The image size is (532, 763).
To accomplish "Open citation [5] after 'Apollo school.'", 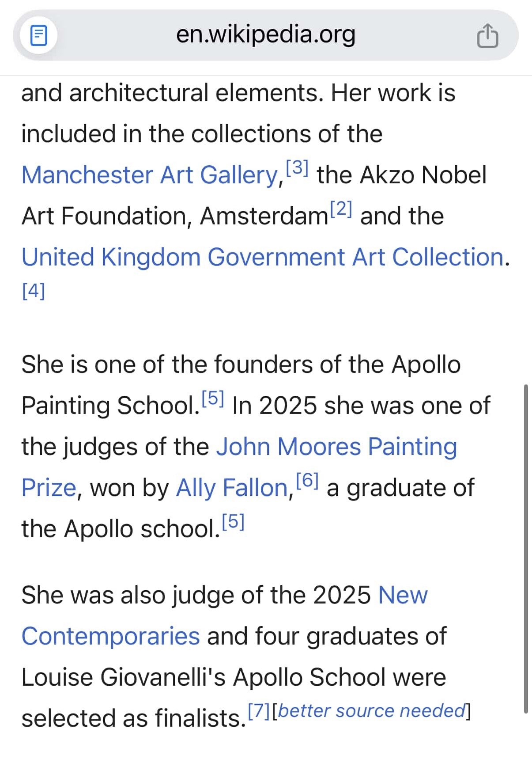I will tap(233, 522).
